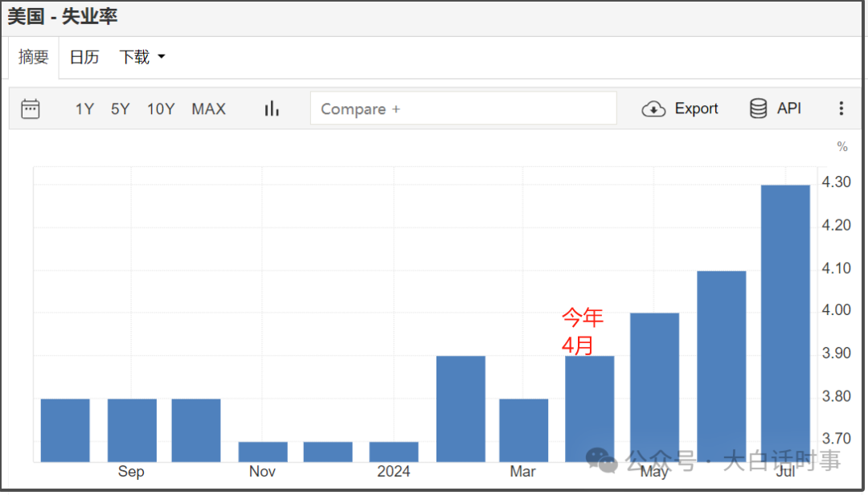The image size is (868, 495).
Task: Click inside the Compare + input field
Action: [464, 108]
